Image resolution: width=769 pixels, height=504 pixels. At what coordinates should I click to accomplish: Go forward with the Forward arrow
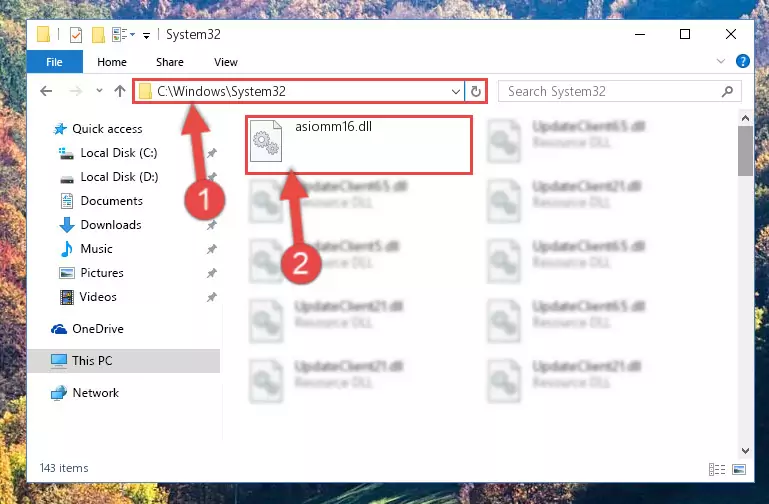tap(76, 91)
